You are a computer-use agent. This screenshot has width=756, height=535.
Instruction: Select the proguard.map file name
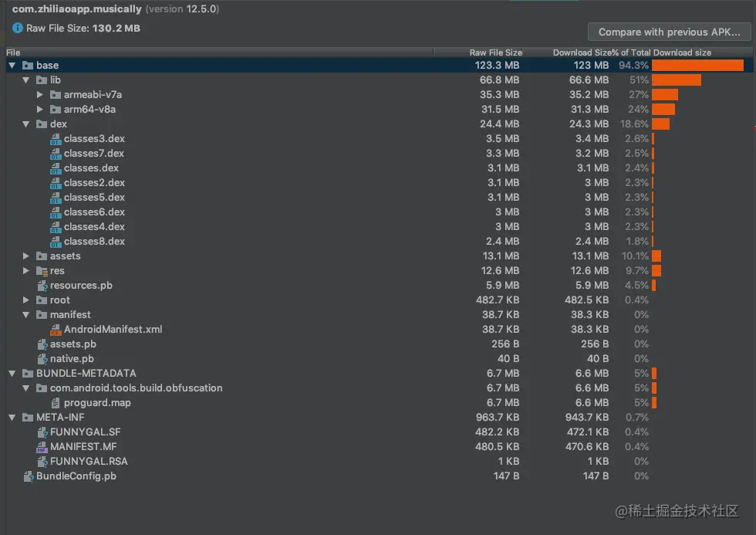coord(97,403)
